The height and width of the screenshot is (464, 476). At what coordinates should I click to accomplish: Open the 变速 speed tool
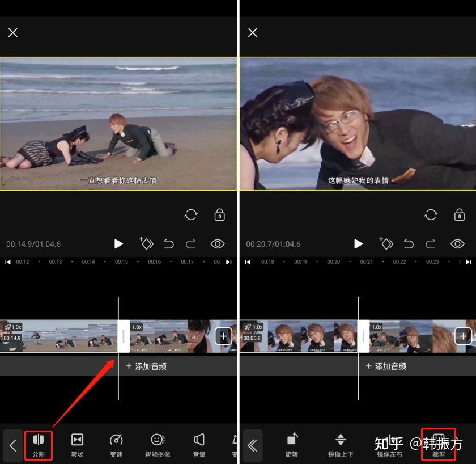(116, 445)
